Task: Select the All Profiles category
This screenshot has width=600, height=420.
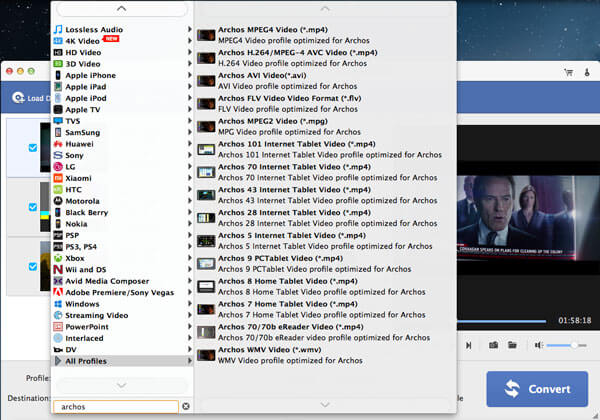Action: click(122, 361)
